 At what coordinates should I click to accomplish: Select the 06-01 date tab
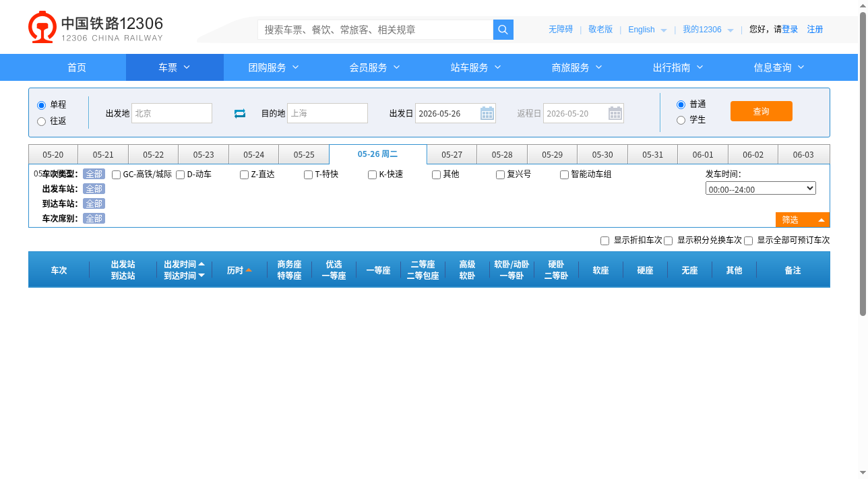(x=703, y=154)
